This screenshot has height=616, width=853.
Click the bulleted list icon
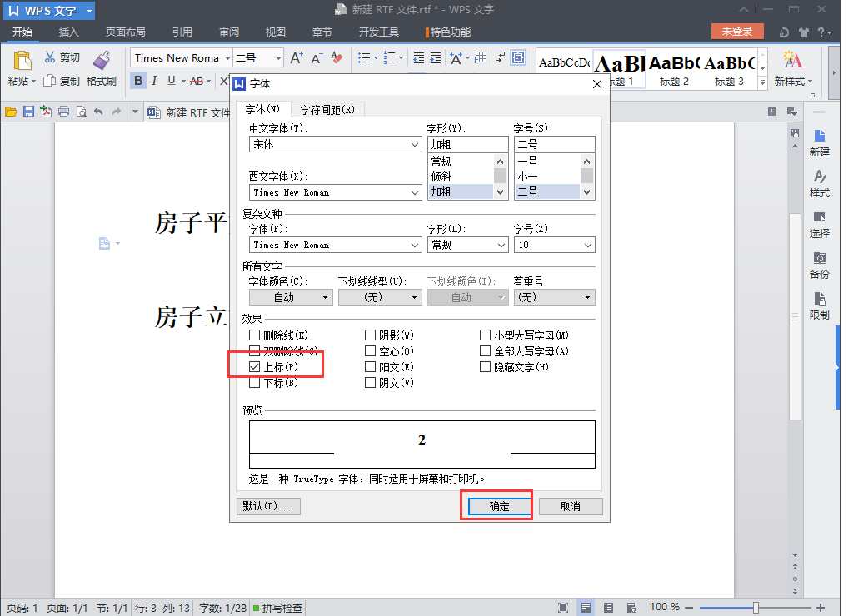click(364, 57)
